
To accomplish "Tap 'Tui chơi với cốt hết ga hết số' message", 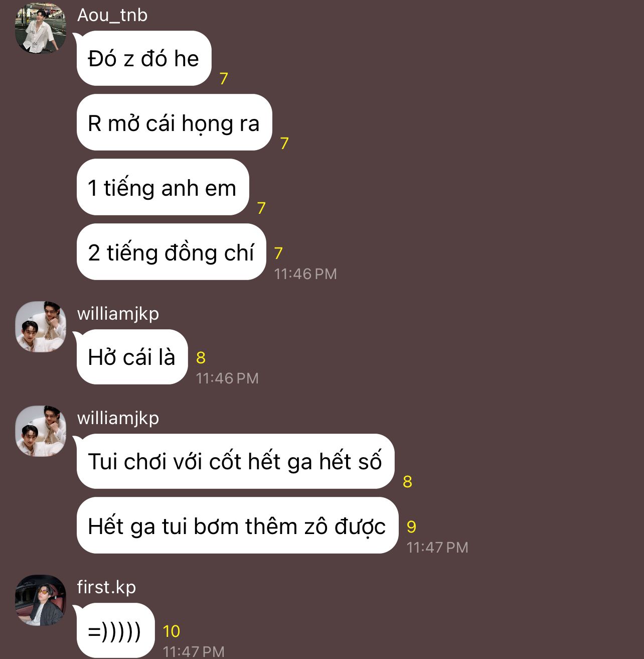I will pyautogui.click(x=235, y=461).
